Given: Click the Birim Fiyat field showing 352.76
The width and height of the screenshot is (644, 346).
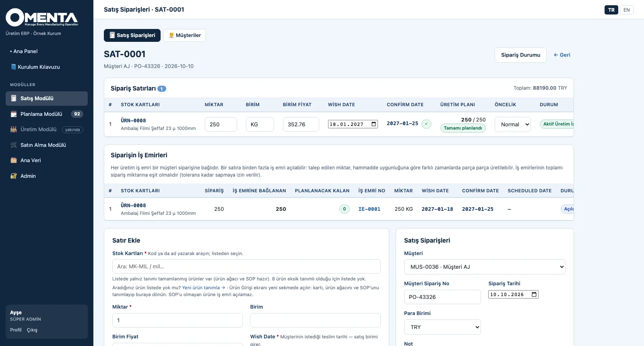Looking at the screenshot, I should click(x=301, y=124).
